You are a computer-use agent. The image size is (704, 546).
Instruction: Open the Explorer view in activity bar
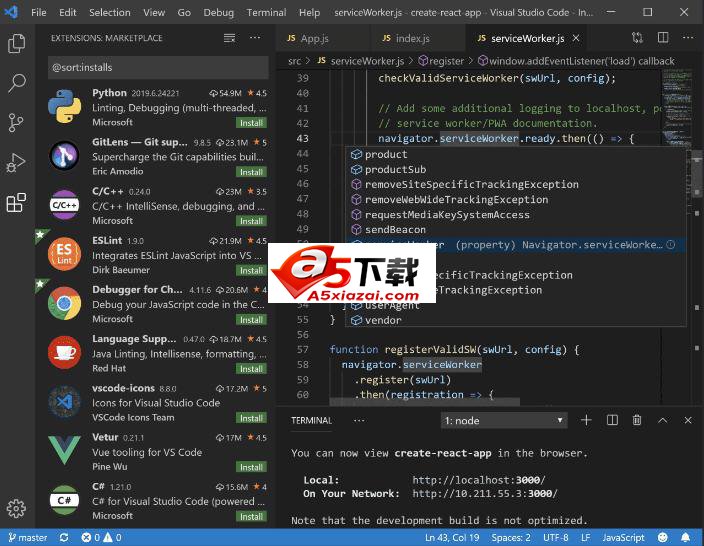coord(17,44)
